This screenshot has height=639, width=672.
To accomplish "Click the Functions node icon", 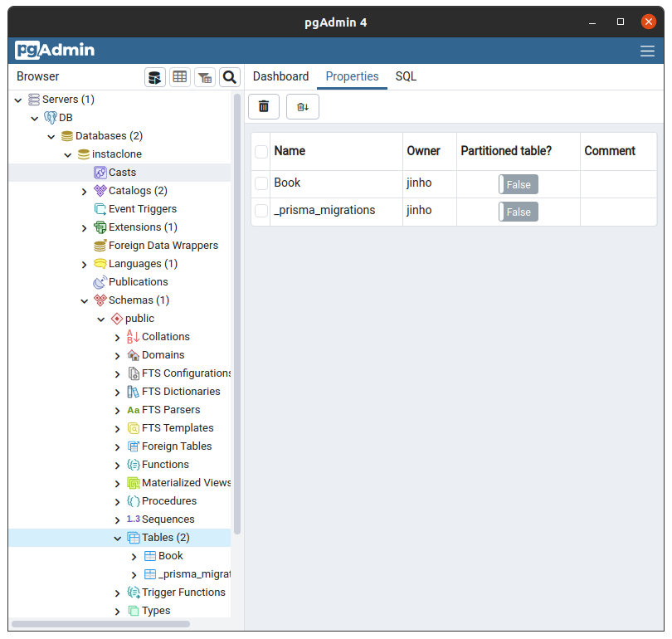I will tap(134, 465).
